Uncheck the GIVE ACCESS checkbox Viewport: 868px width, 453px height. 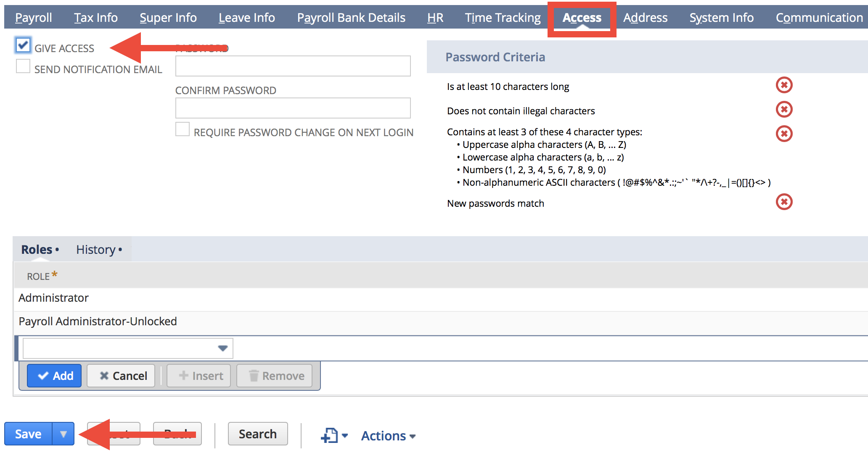(x=23, y=45)
